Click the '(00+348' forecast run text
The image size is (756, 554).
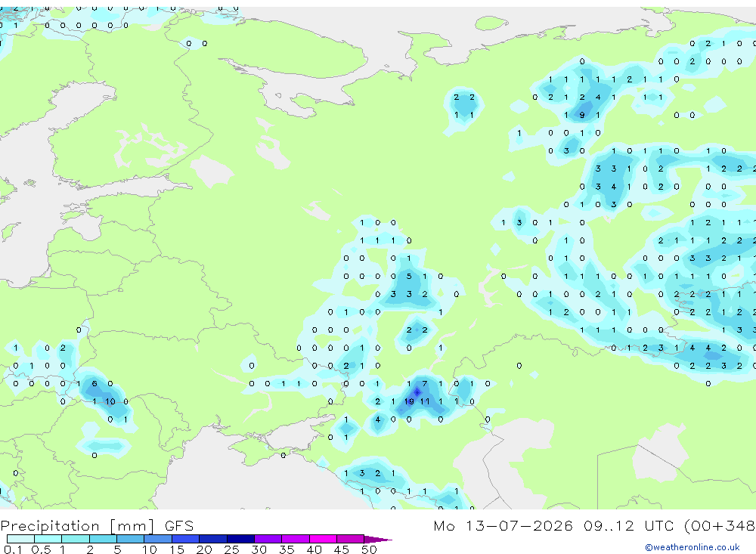(720, 525)
